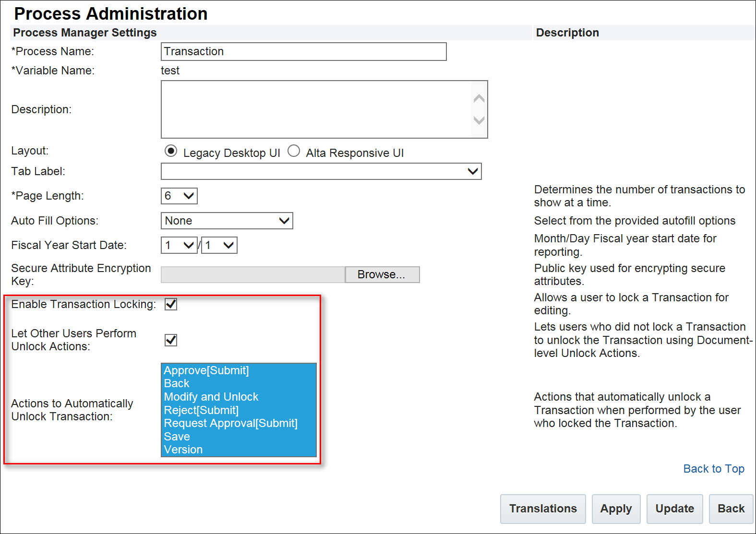The width and height of the screenshot is (756, 534).
Task: Select Modify and Unlock in the actions list
Action: coord(211,397)
